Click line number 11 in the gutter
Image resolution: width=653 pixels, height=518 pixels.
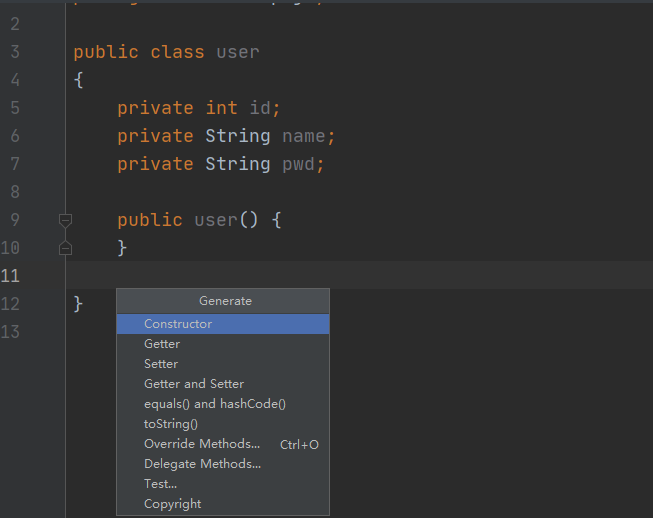10,276
